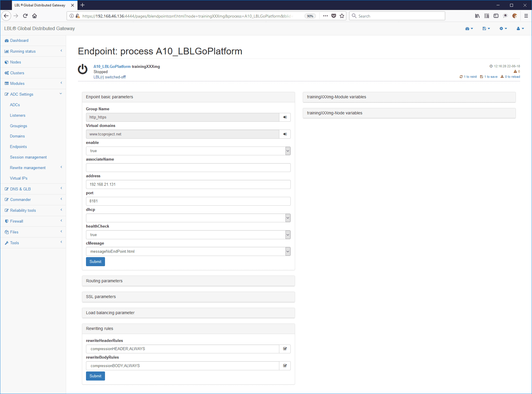Expand Tools sidebar menu
The width and height of the screenshot is (532, 394).
(x=33, y=243)
